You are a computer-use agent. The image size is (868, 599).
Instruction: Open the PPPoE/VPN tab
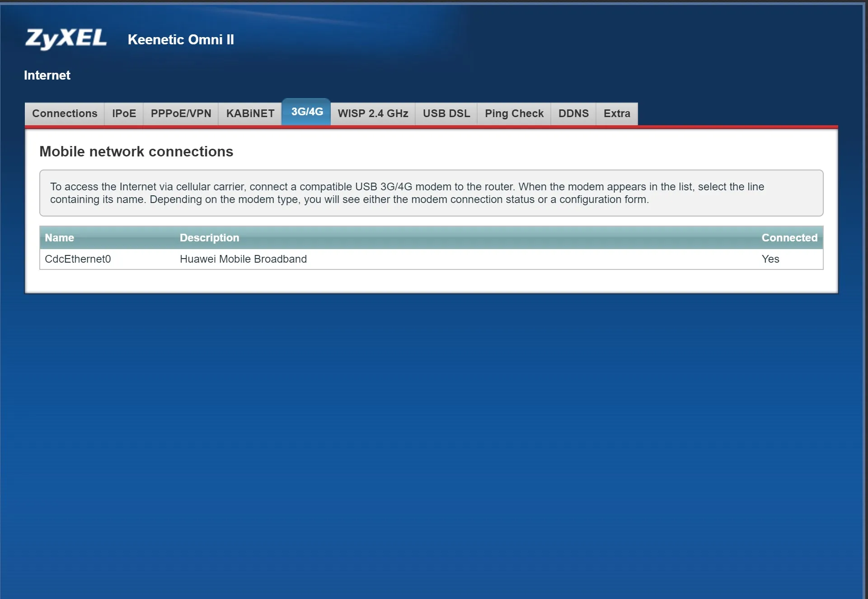pyautogui.click(x=181, y=113)
